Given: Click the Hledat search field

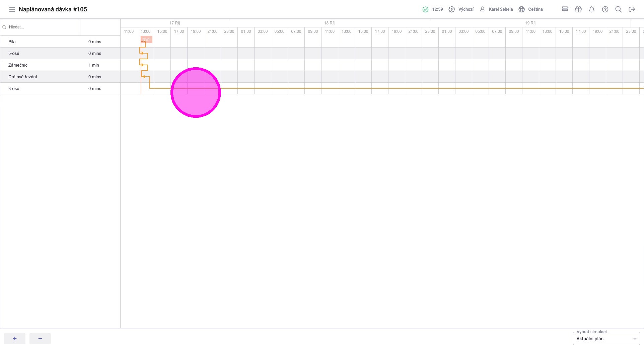Looking at the screenshot, I should tap(40, 27).
